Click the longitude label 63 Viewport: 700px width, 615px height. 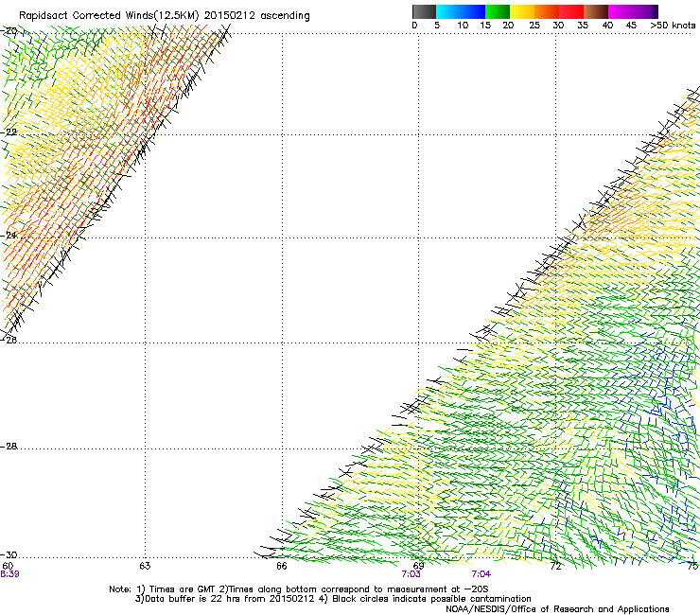coord(145,566)
